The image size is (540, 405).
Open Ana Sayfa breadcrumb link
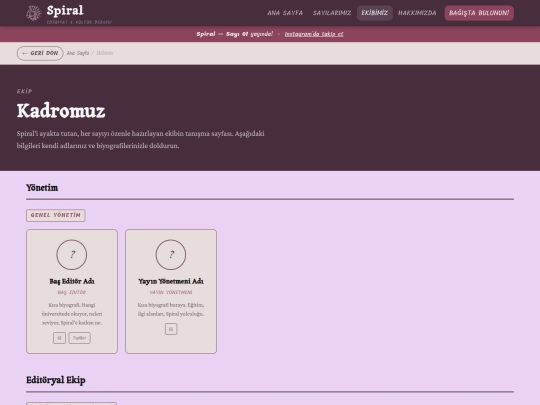click(78, 53)
